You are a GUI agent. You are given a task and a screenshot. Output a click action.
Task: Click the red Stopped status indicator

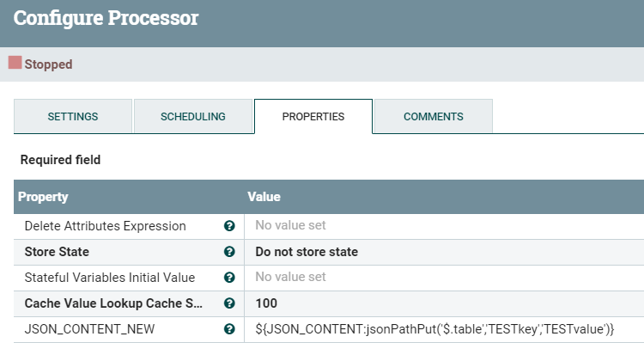(x=15, y=63)
